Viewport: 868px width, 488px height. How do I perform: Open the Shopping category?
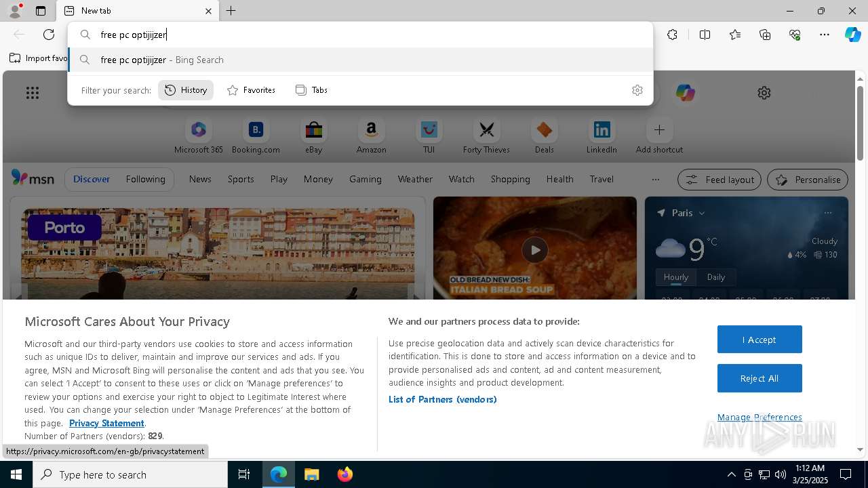[510, 179]
